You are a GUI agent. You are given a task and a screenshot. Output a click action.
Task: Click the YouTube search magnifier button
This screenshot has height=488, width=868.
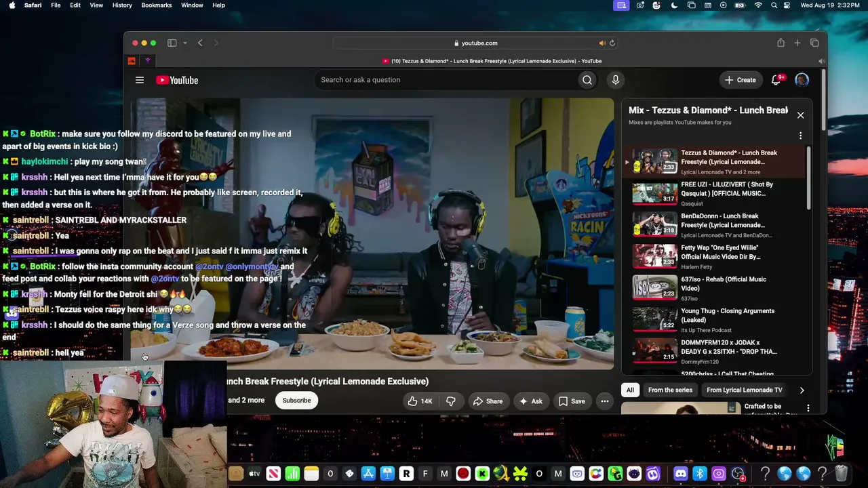587,80
